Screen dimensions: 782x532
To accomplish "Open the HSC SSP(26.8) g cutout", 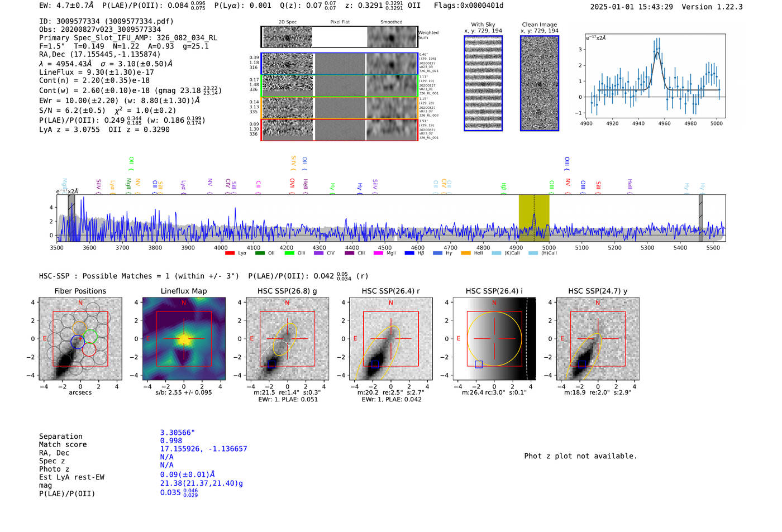I will click(x=287, y=339).
